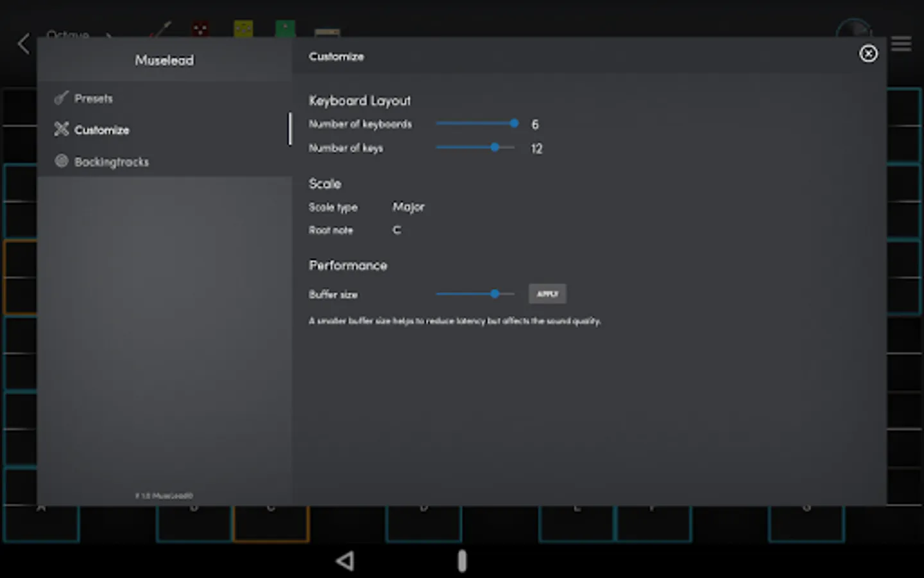The image size is (924, 578).
Task: Click the Root note label
Action: point(330,230)
